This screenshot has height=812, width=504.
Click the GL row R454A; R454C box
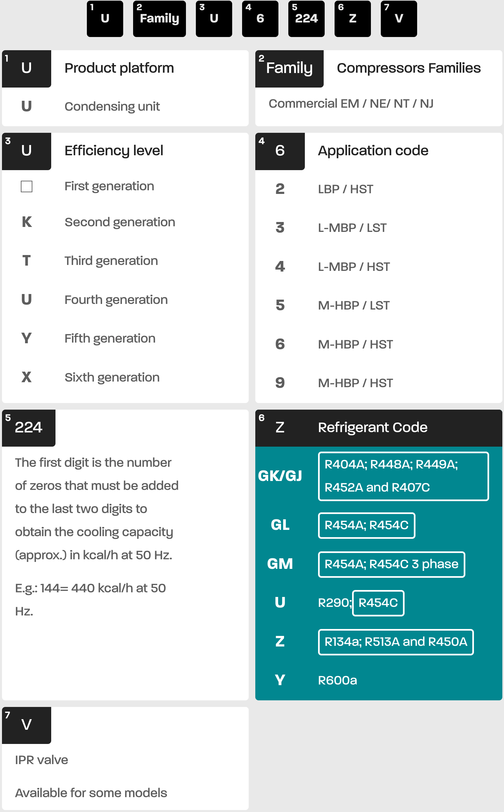366,525
